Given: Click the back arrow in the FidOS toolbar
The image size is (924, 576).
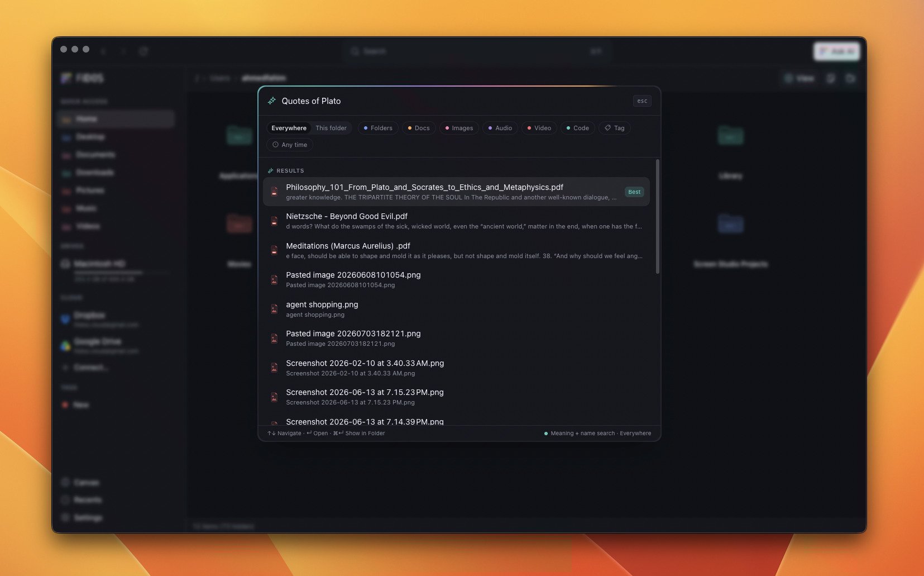Looking at the screenshot, I should 104,51.
